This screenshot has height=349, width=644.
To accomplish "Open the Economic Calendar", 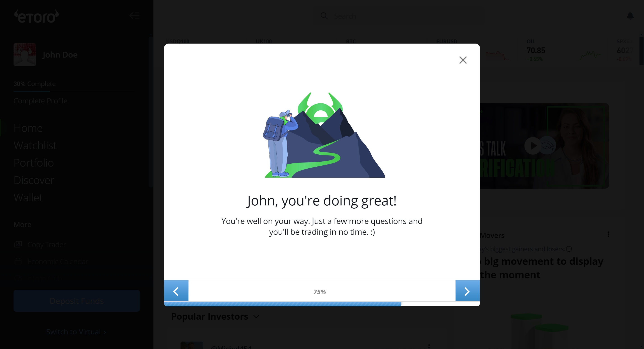I will pyautogui.click(x=58, y=262).
